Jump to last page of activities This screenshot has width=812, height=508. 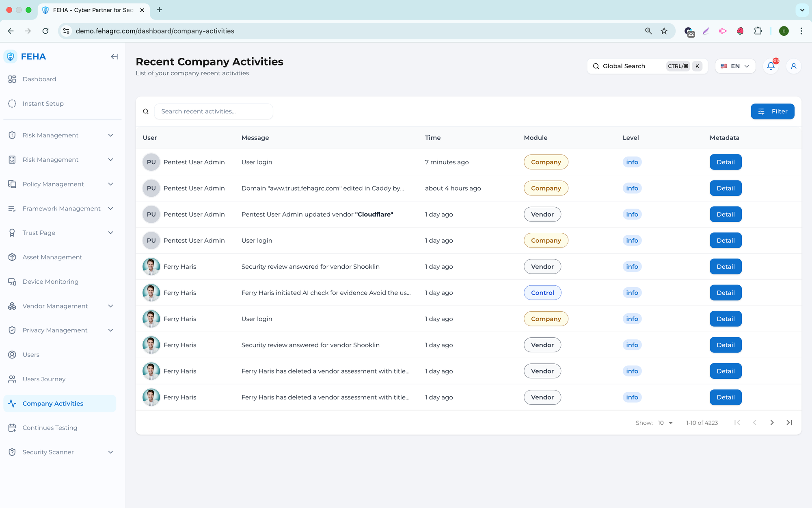point(789,423)
